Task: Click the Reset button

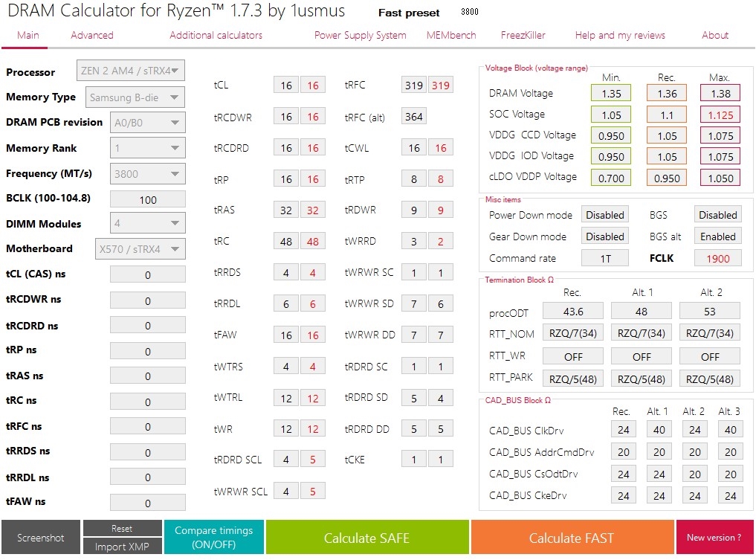Action: click(x=122, y=528)
